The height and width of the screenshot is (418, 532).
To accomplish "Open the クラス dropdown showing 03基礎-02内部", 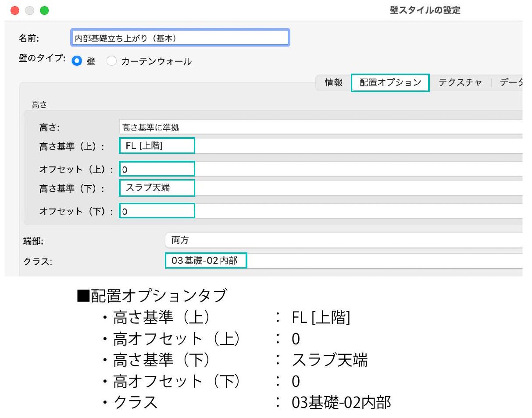I will [344, 261].
